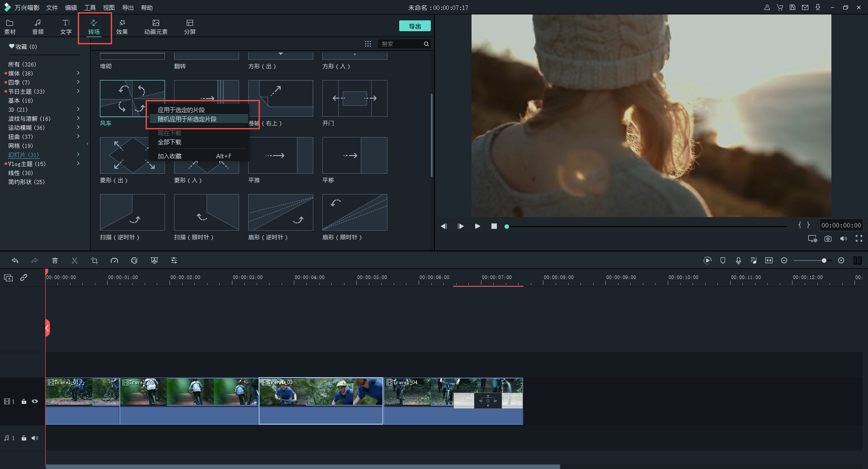Click the delete trash icon
Screen dimensions: 868x469
coord(55,261)
